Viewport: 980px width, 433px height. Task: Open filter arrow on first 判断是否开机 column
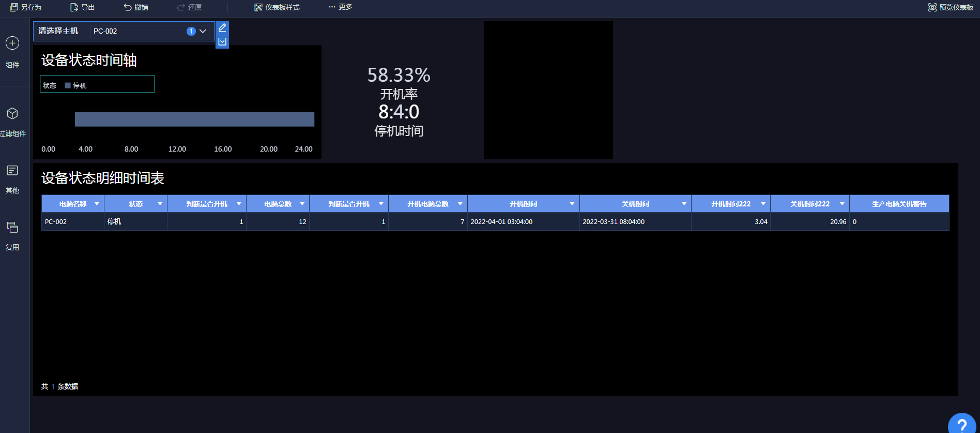click(x=239, y=204)
